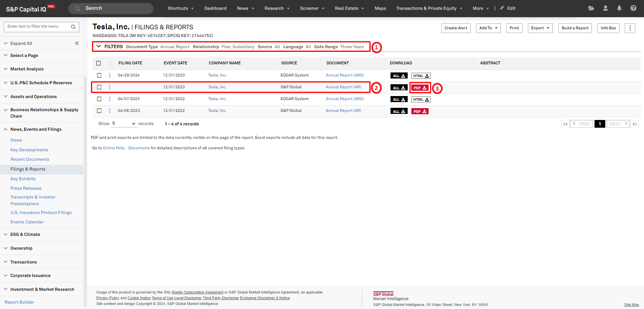The width and height of the screenshot is (644, 309).
Task: Click the Edit pencil icon
Action: [x=502, y=8]
